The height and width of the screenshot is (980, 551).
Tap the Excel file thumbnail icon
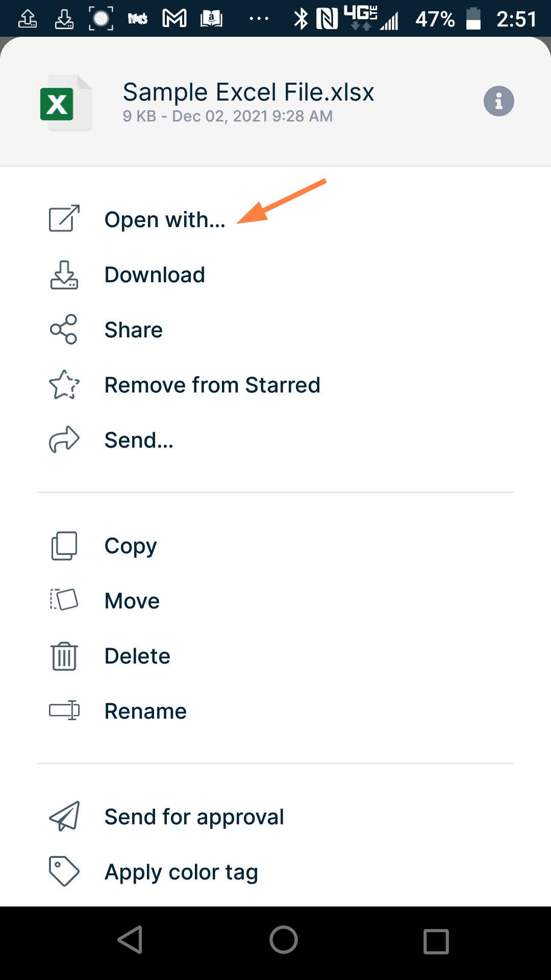tap(65, 103)
